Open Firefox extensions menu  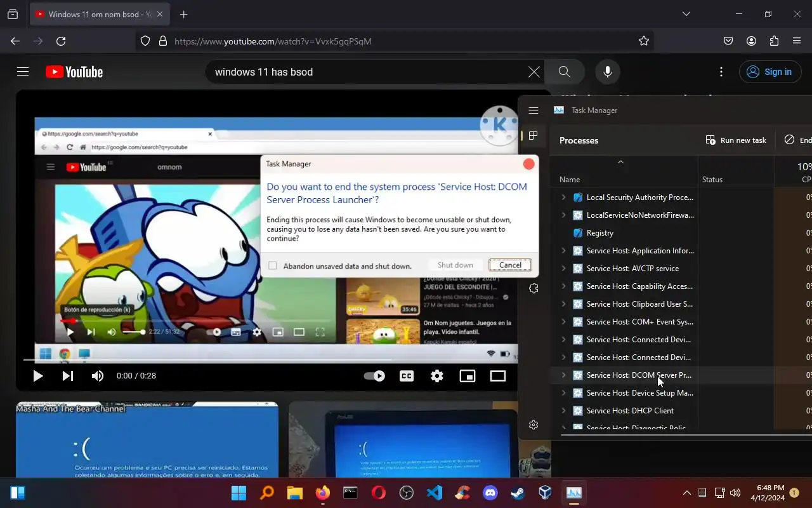pos(774,41)
